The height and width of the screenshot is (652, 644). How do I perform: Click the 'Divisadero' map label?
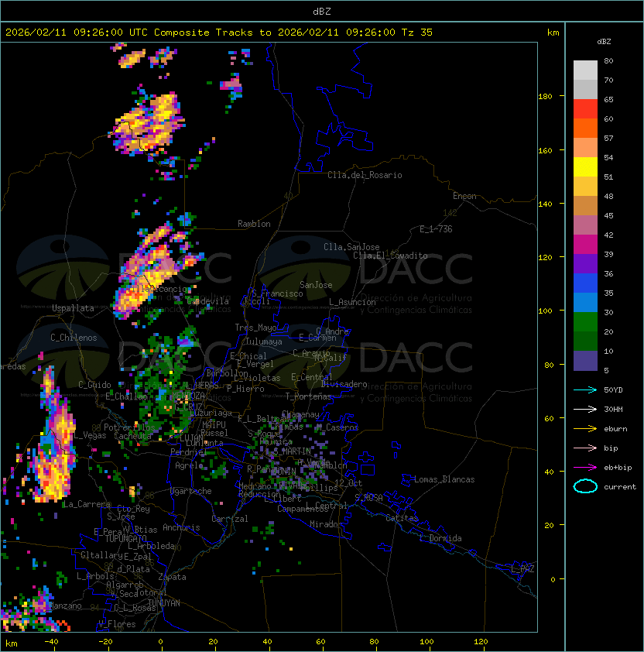[x=344, y=384]
